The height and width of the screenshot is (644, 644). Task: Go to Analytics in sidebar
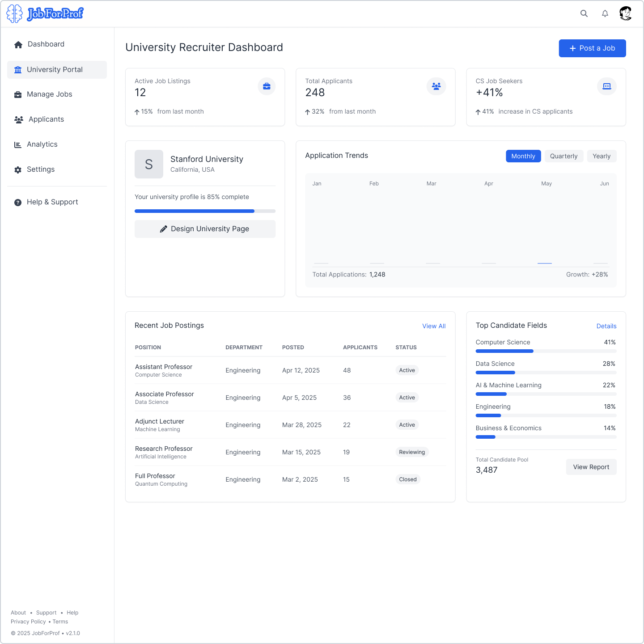click(x=42, y=144)
